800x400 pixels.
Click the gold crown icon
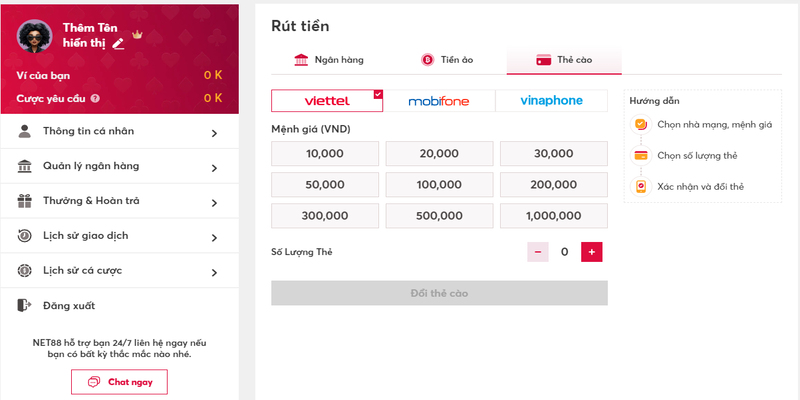tap(137, 34)
